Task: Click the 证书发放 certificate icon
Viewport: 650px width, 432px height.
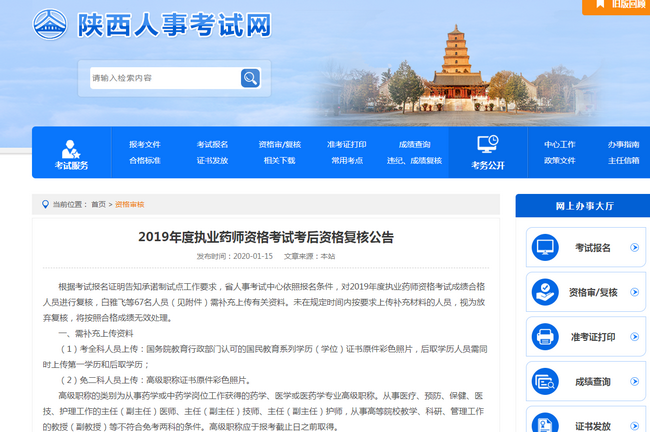Action: tap(545, 422)
